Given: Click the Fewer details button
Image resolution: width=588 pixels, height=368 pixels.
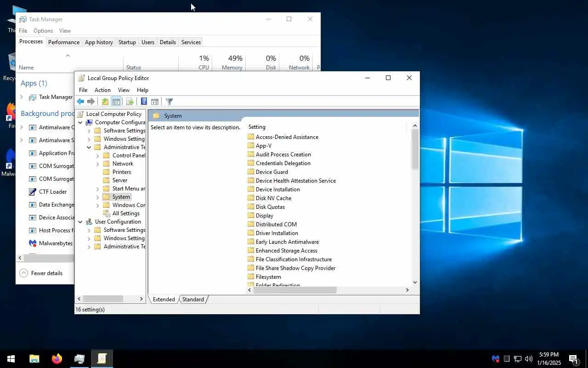Looking at the screenshot, I should (x=41, y=273).
